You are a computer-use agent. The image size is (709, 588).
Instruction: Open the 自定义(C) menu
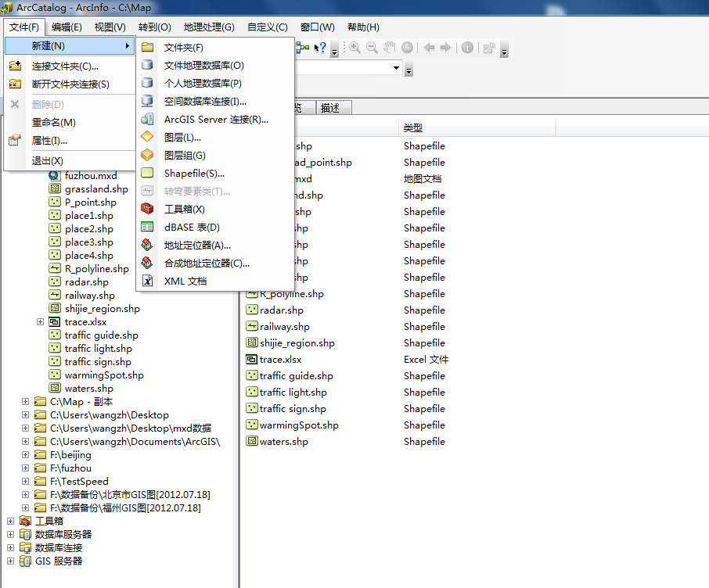coord(267,27)
